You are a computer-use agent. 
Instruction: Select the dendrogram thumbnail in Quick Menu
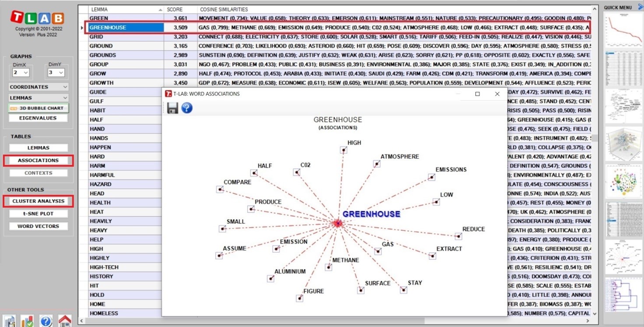click(623, 296)
